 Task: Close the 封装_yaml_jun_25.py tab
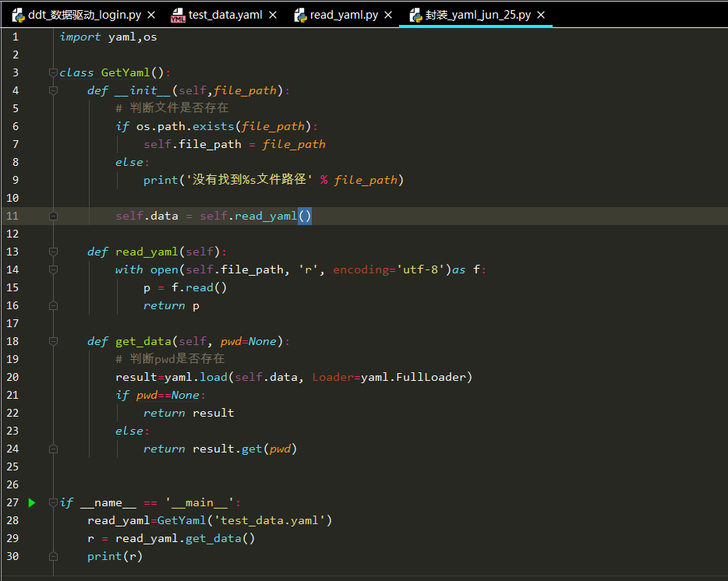point(541,15)
